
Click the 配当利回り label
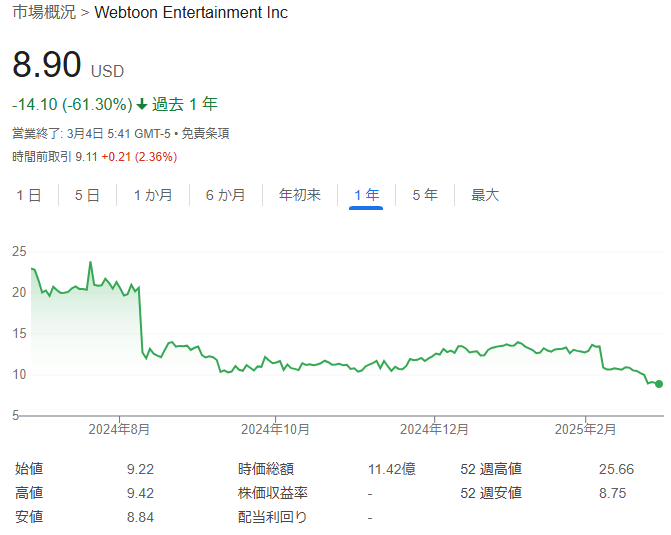pyautogui.click(x=273, y=517)
